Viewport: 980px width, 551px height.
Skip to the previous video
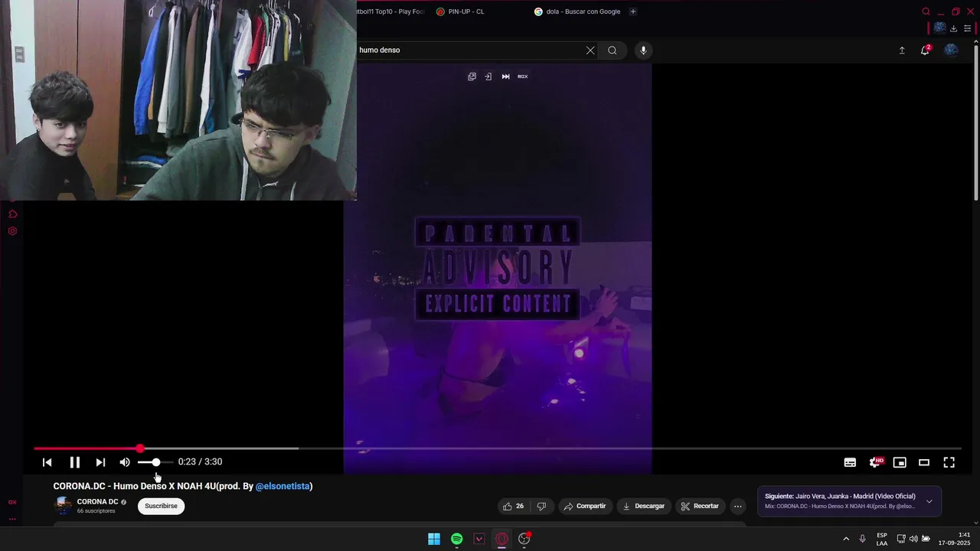pos(47,462)
